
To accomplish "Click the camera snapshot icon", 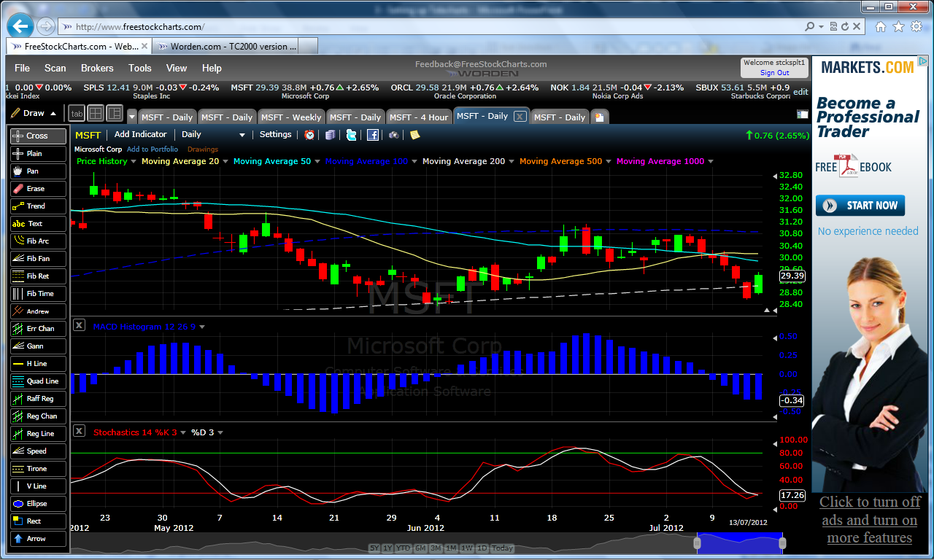I will pos(393,135).
